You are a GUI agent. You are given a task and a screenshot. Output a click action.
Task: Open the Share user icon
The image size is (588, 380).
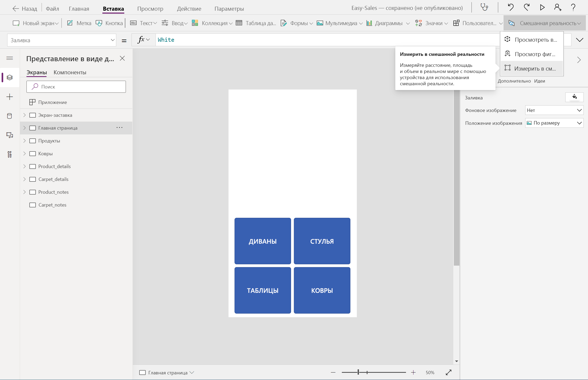(558, 7)
